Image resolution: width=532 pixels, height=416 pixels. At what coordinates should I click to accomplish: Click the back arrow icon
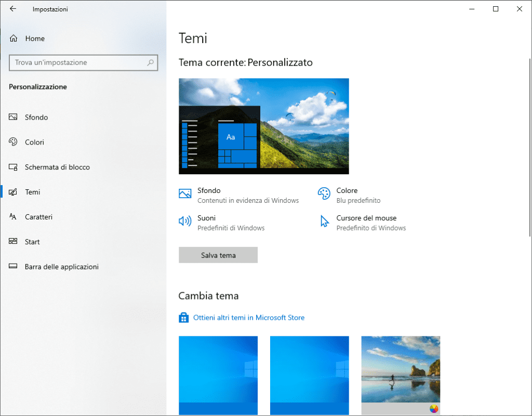coord(13,9)
